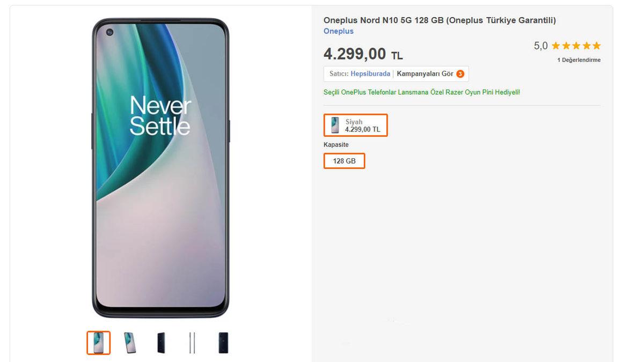Select the angled side-view phone thumbnail
This screenshot has height=362, width=644.
coord(129,343)
